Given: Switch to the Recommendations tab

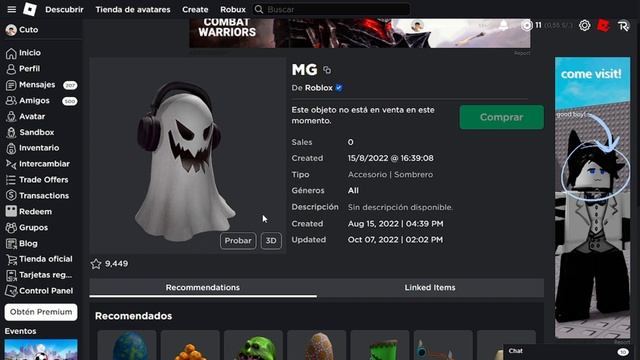Looking at the screenshot, I should click(x=203, y=288).
